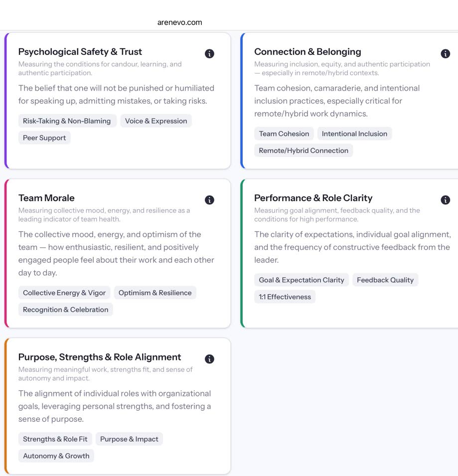Select the 1:1 Effectiveness tag

[x=285, y=297]
